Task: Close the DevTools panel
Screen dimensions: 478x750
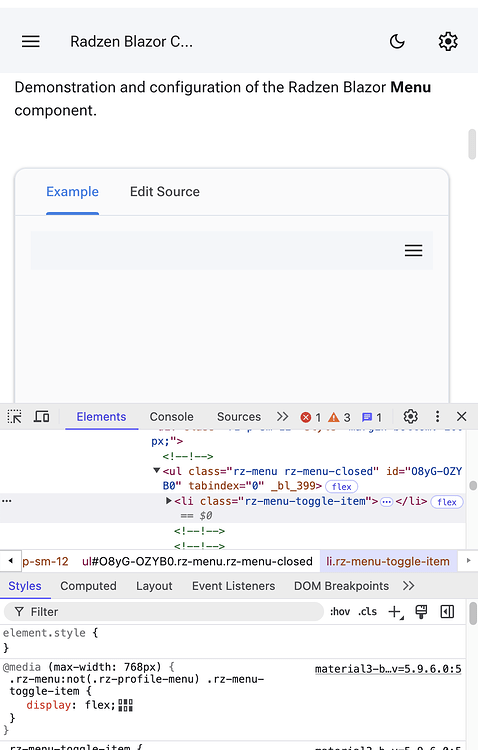Action: click(x=462, y=417)
